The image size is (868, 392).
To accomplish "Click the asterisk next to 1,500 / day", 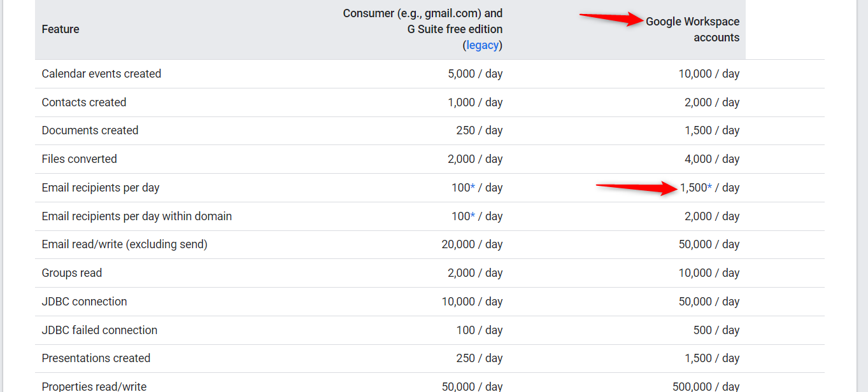I will click(710, 188).
